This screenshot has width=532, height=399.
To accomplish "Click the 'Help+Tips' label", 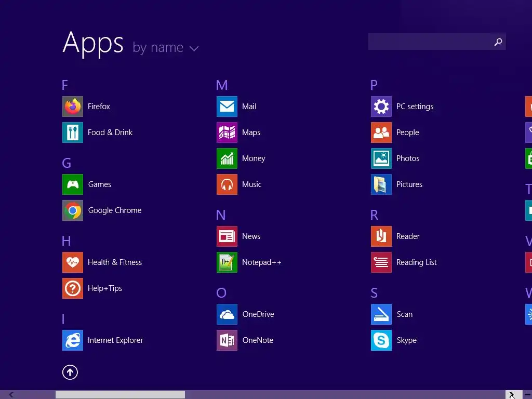I will [104, 288].
